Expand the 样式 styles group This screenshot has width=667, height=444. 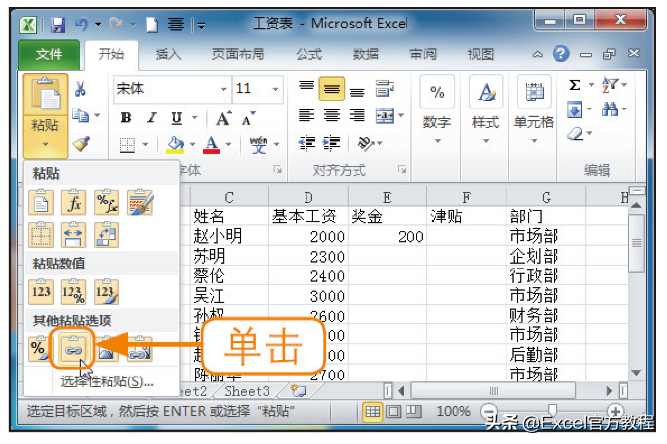coord(485,140)
